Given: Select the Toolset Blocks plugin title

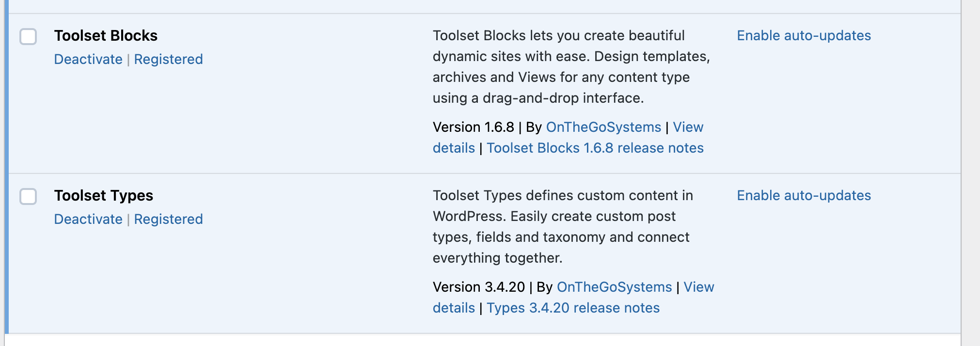Looking at the screenshot, I should click(106, 35).
